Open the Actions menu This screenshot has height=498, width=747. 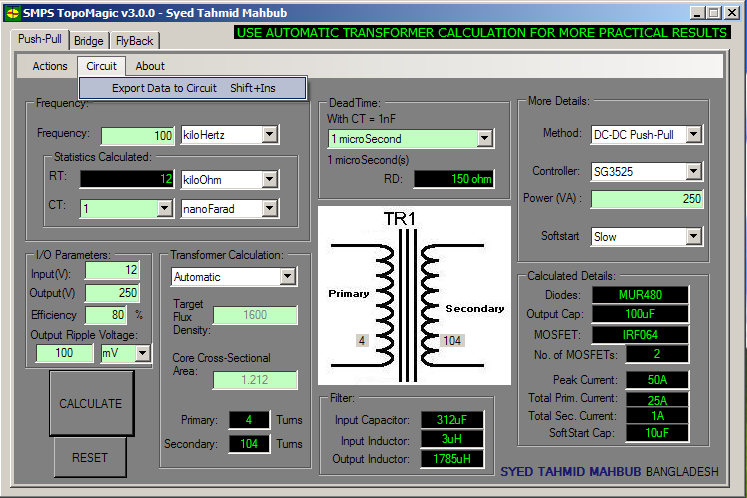[50, 66]
